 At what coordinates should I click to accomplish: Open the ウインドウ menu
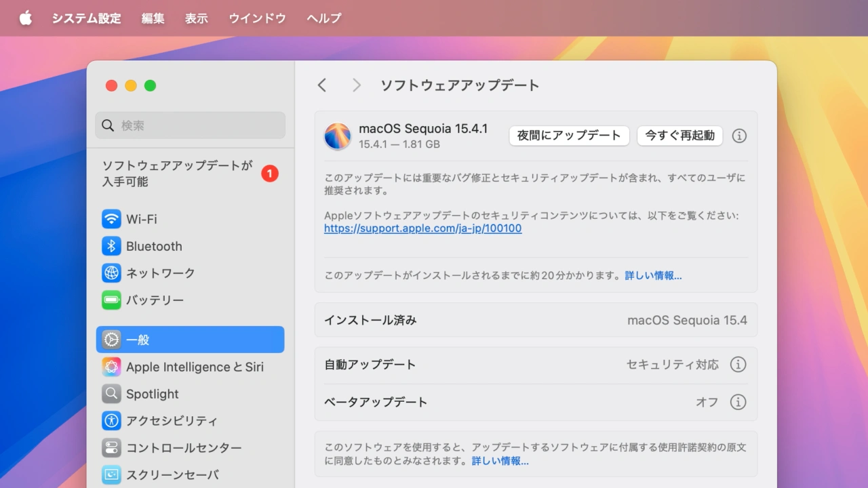257,18
